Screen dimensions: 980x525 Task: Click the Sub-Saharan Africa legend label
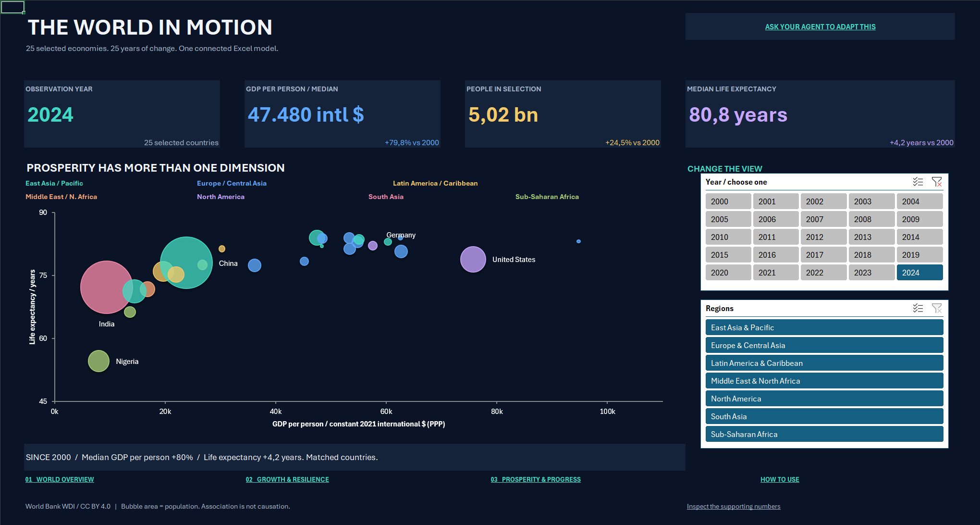point(547,197)
